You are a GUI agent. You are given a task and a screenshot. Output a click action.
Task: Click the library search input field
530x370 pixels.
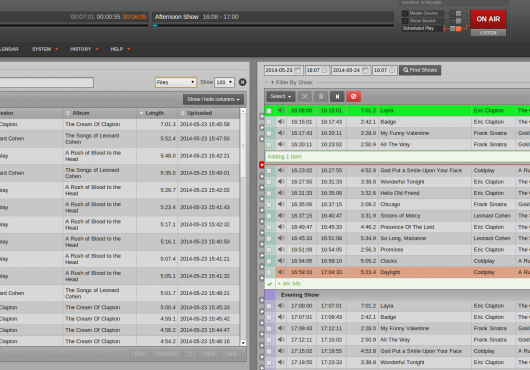(47, 82)
